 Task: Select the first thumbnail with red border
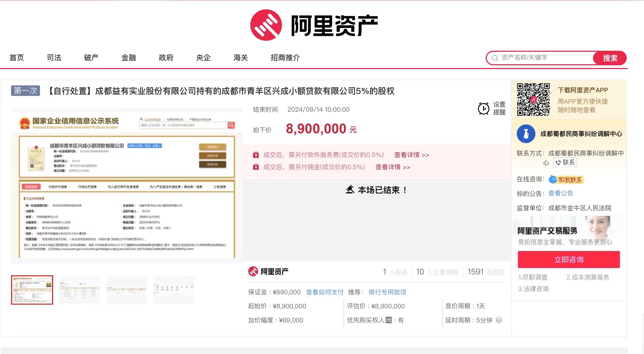click(32, 290)
